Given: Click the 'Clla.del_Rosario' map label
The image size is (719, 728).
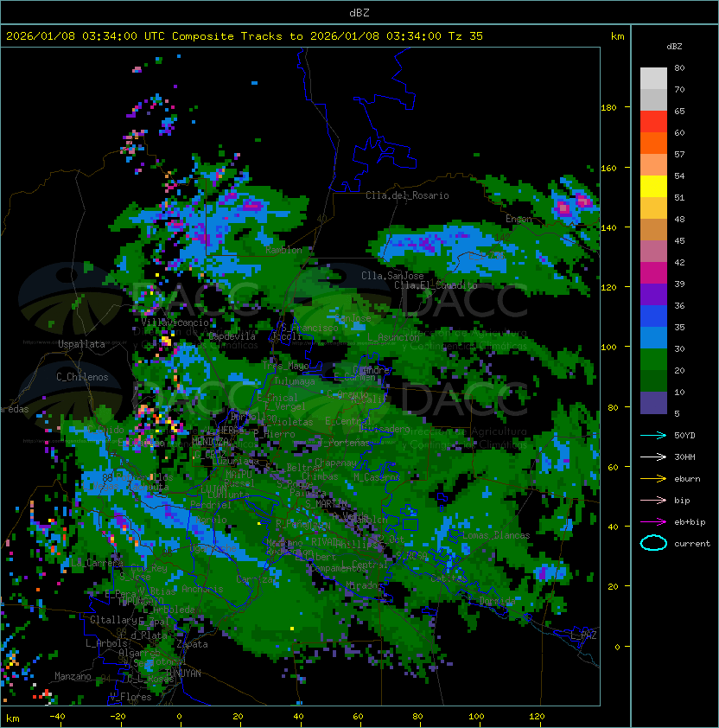Looking at the screenshot, I should coord(407,195).
